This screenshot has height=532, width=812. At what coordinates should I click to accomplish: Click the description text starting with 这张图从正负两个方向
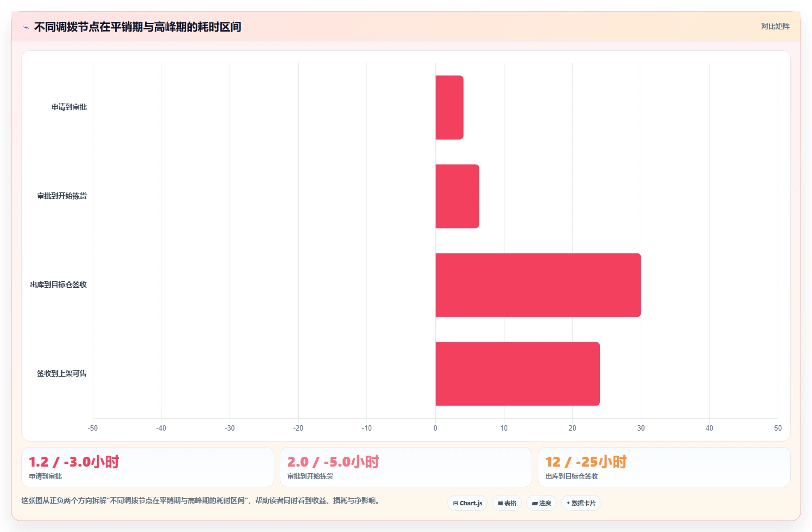pyautogui.click(x=200, y=500)
